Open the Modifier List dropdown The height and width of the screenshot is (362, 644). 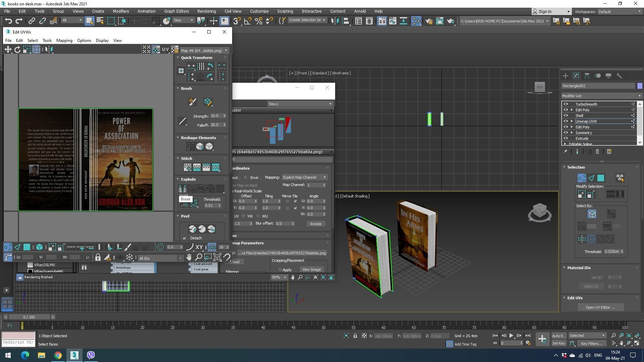601,96
